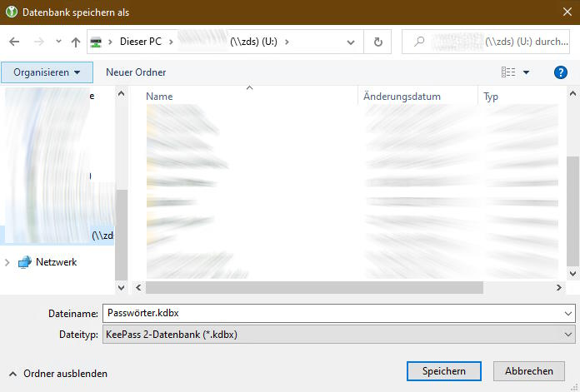Select the Netzwerk icon in sidebar
The height and width of the screenshot is (392, 580).
pyautogui.click(x=24, y=261)
